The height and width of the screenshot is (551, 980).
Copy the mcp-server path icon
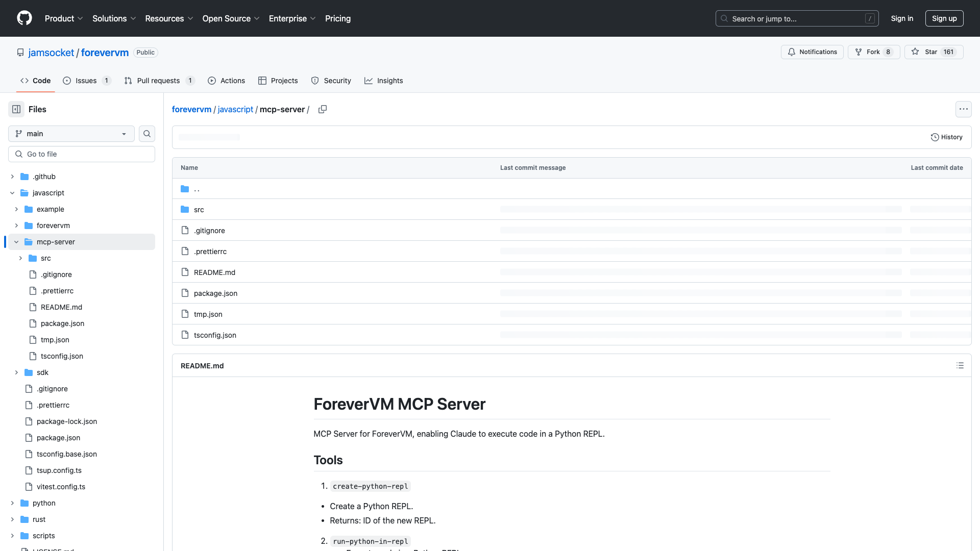tap(322, 109)
